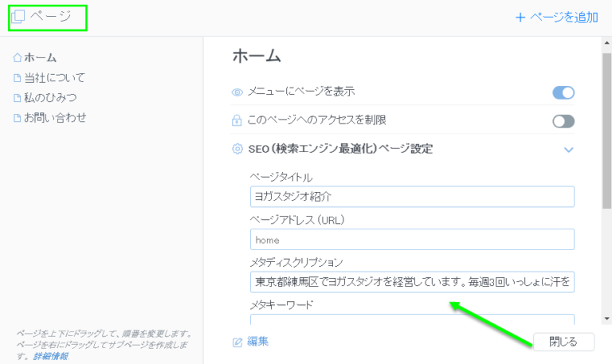Click the ページタイトル label
Image resolution: width=612 pixels, height=364 pixels.
tap(281, 178)
